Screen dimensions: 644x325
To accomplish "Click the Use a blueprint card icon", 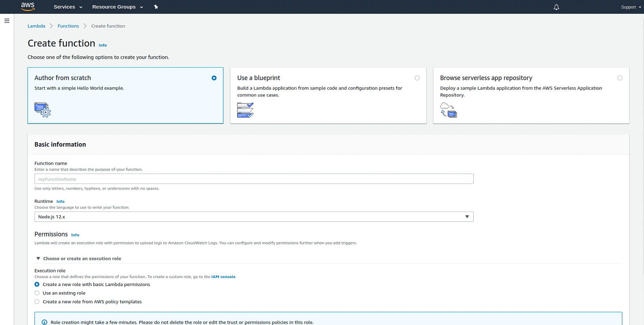I will pos(245,110).
